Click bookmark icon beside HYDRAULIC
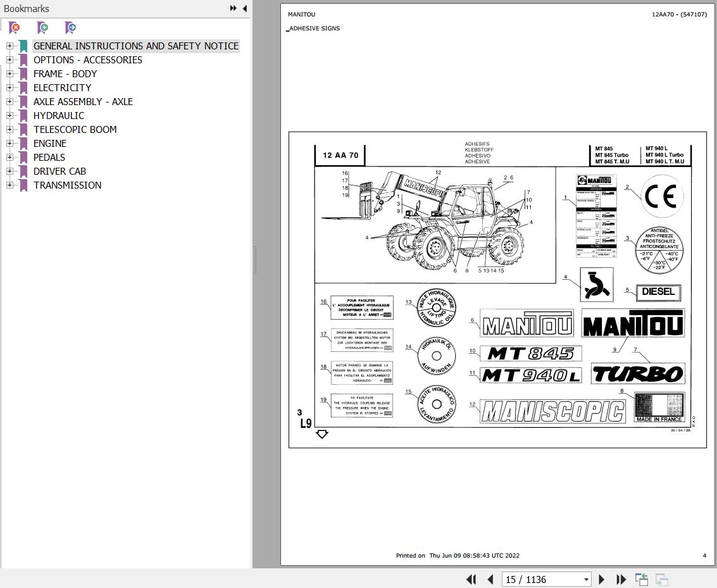The image size is (717, 588). click(x=23, y=116)
